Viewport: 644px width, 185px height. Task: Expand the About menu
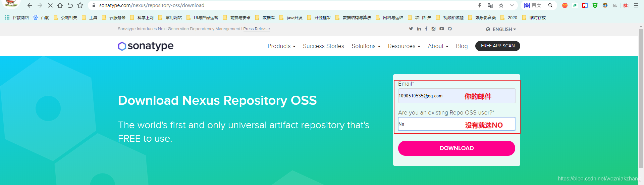[x=438, y=46]
